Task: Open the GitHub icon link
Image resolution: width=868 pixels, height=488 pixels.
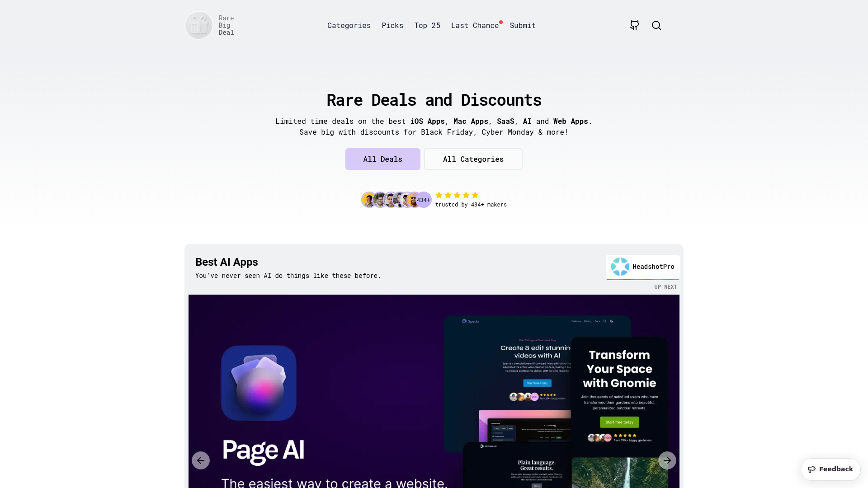Action: tap(634, 25)
